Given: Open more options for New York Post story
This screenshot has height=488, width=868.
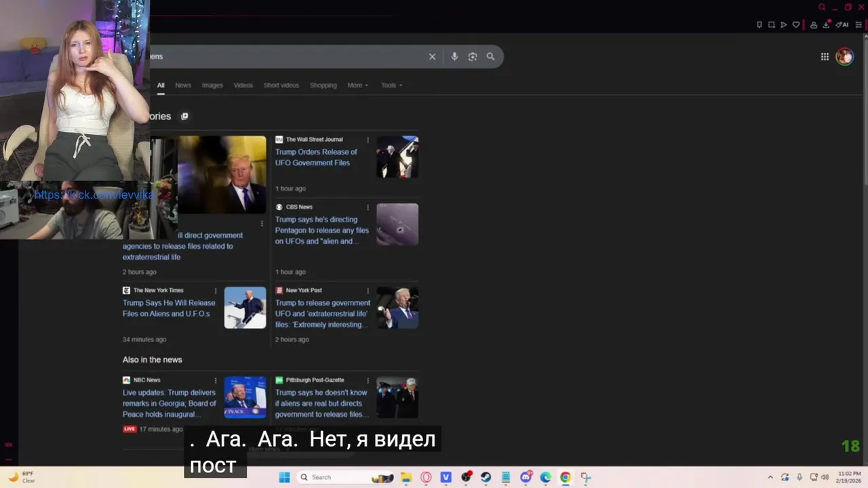Looking at the screenshot, I should (x=368, y=291).
